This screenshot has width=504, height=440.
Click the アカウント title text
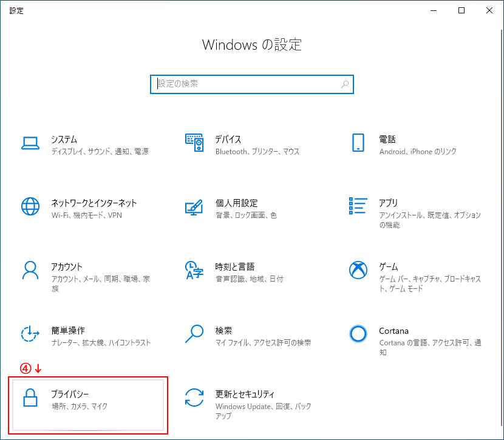point(67,266)
